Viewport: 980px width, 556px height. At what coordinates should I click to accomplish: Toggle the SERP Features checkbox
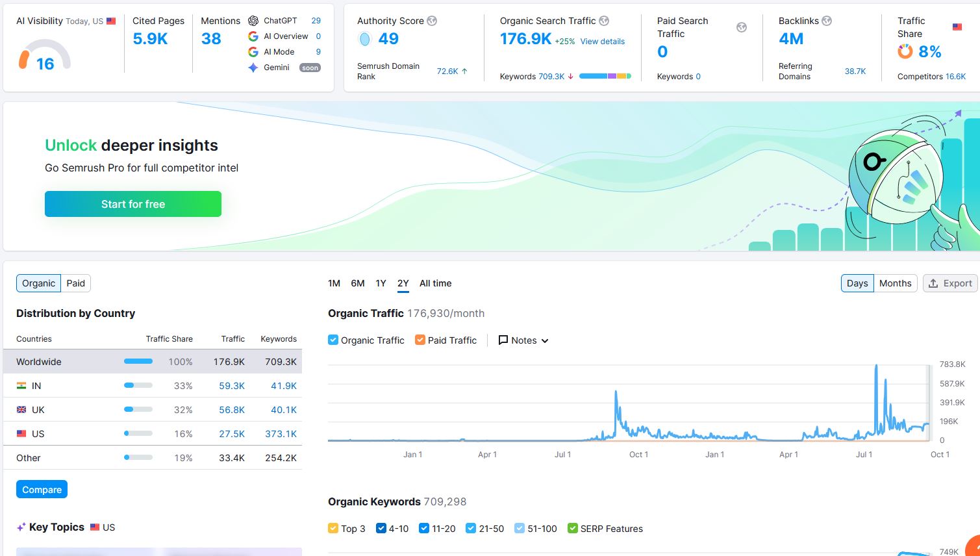tap(573, 528)
